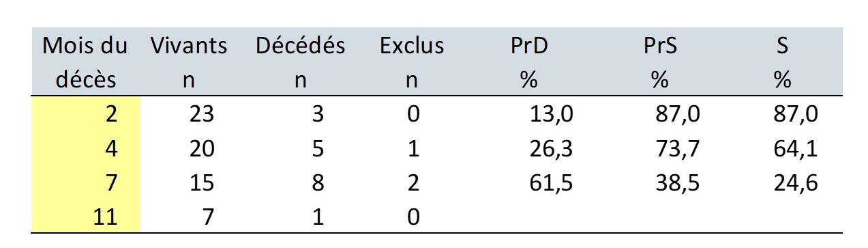Select the 'S' column header
Viewport: 868px width, 248px height.
point(782,63)
